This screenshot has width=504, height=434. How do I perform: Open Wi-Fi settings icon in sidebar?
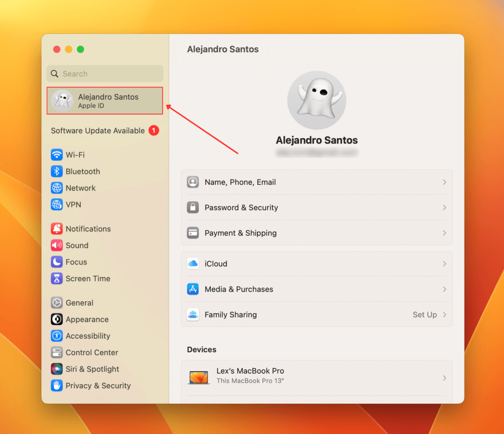coord(57,155)
